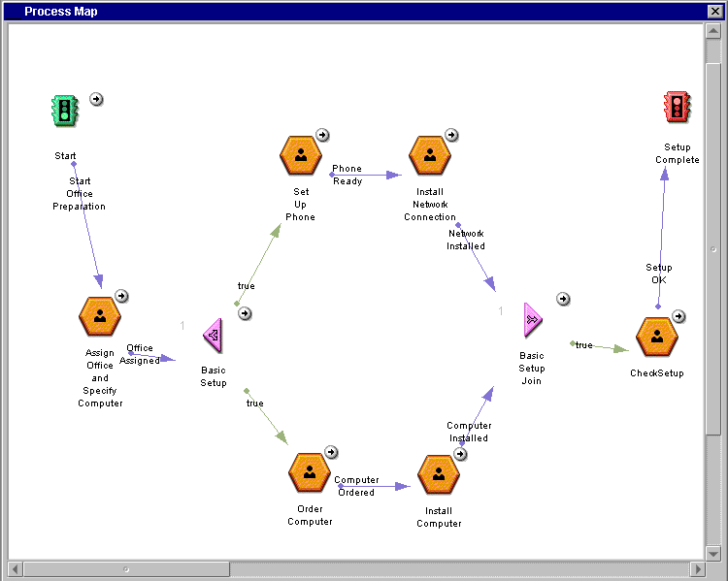Click the arrow badge on Install Network Connection
This screenshot has width=728, height=581.
pos(451,135)
